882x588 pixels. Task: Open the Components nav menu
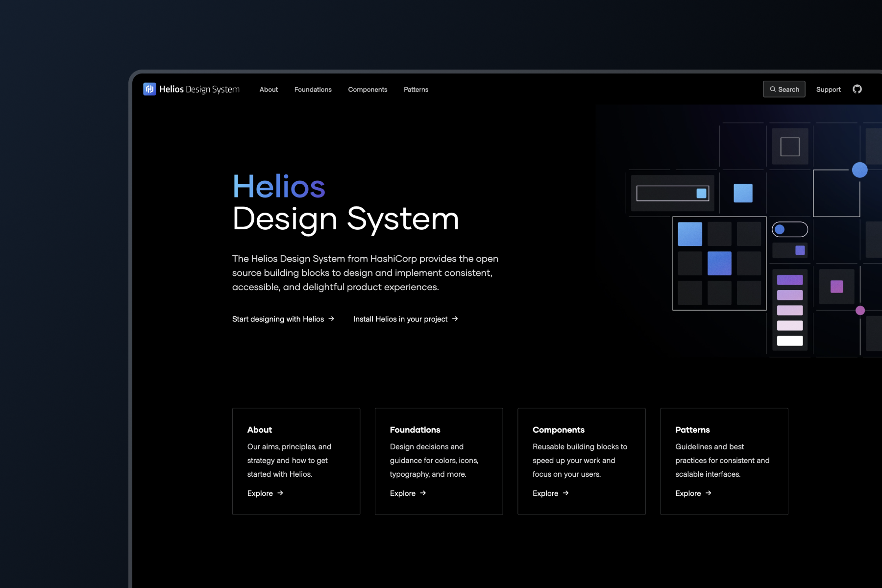[367, 90]
